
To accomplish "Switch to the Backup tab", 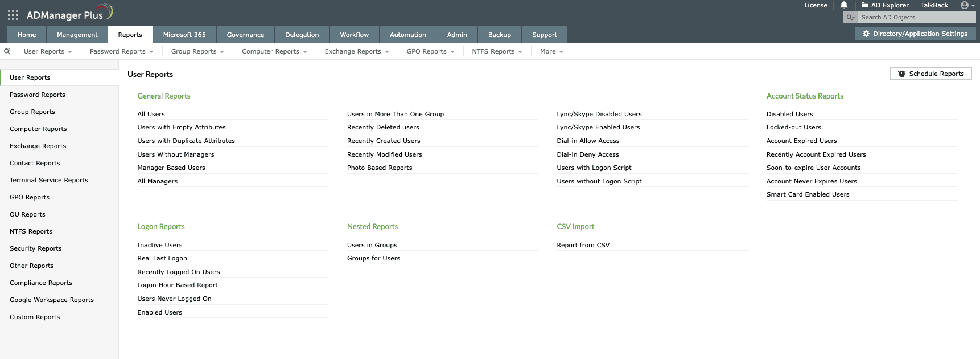I will [500, 35].
